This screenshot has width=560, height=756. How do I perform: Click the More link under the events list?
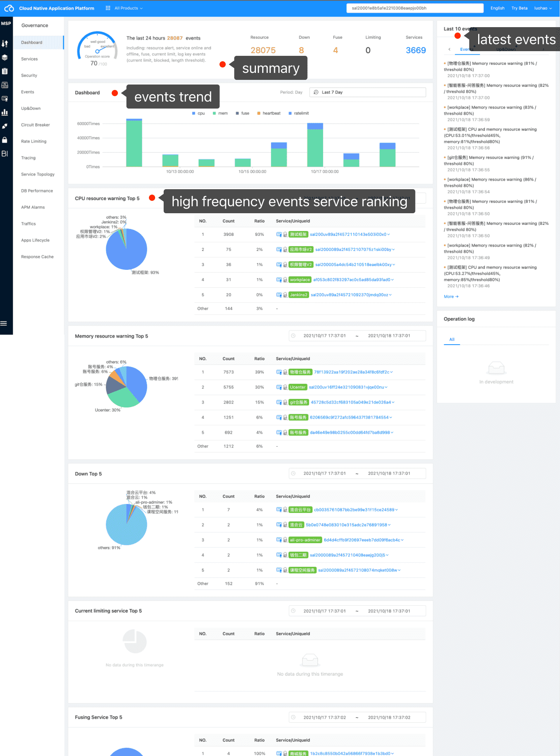[x=451, y=297]
